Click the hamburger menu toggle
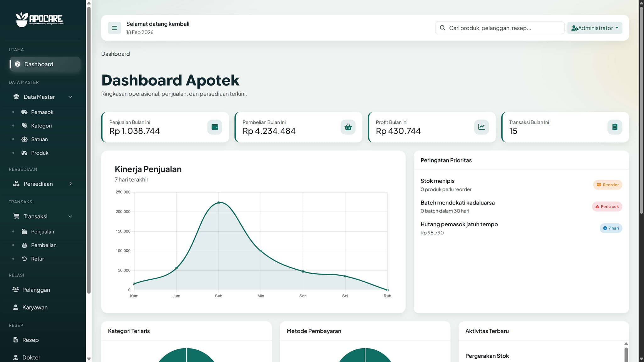Screen dimensions: 644x362 click(x=114, y=28)
